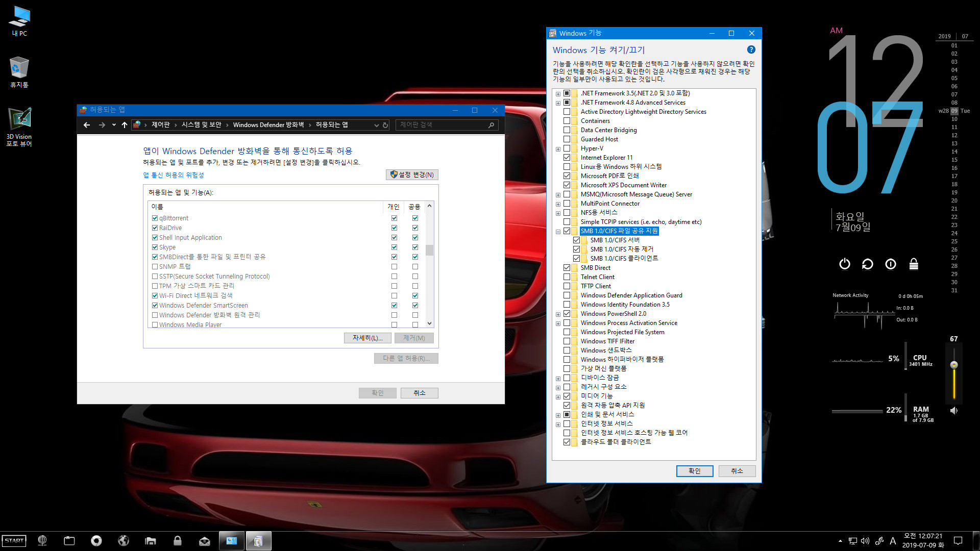Screen dimensions: 980x551
Task: Collapse the SMB 1.0/CIFS 파일 공유 지원 node
Action: [x=558, y=232]
